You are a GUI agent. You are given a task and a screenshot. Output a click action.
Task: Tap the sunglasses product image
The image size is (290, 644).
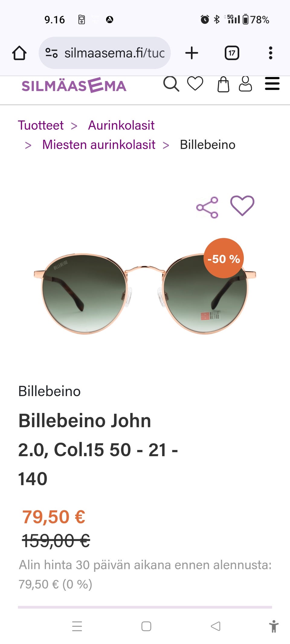tap(145, 293)
